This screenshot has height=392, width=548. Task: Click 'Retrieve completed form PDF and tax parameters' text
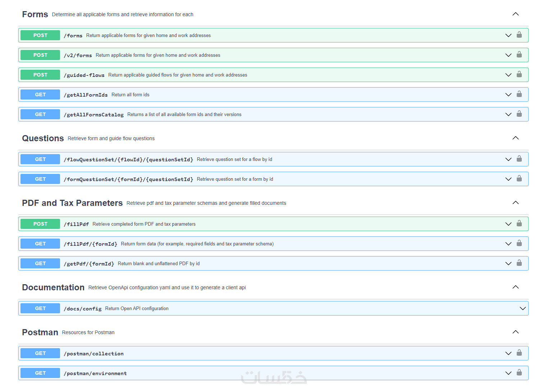(x=144, y=224)
